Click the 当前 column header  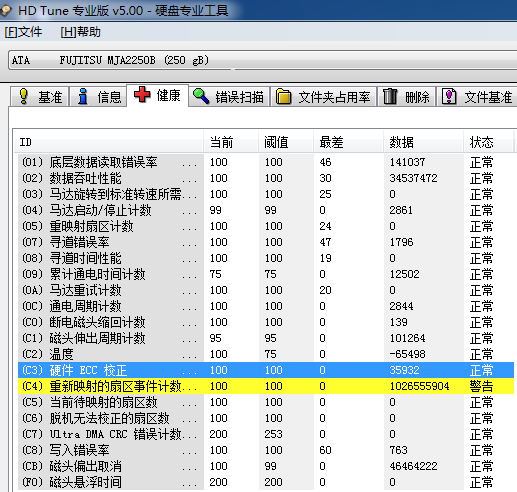tap(231, 142)
